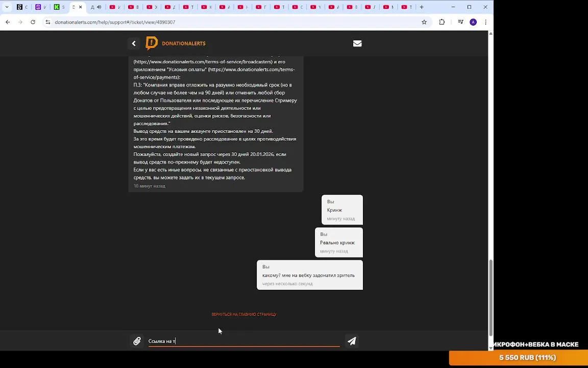Viewport: 588px width, 368px height.
Task: Click the 'Реально кринж' message bubble
Action: pos(339,242)
